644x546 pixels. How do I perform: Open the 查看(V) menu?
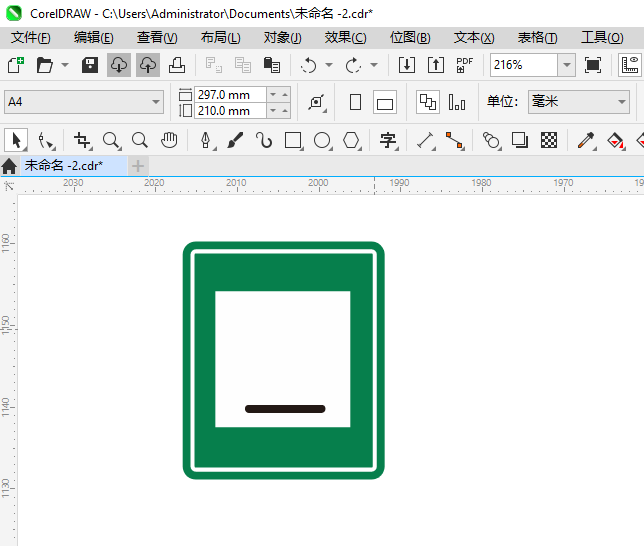point(157,37)
